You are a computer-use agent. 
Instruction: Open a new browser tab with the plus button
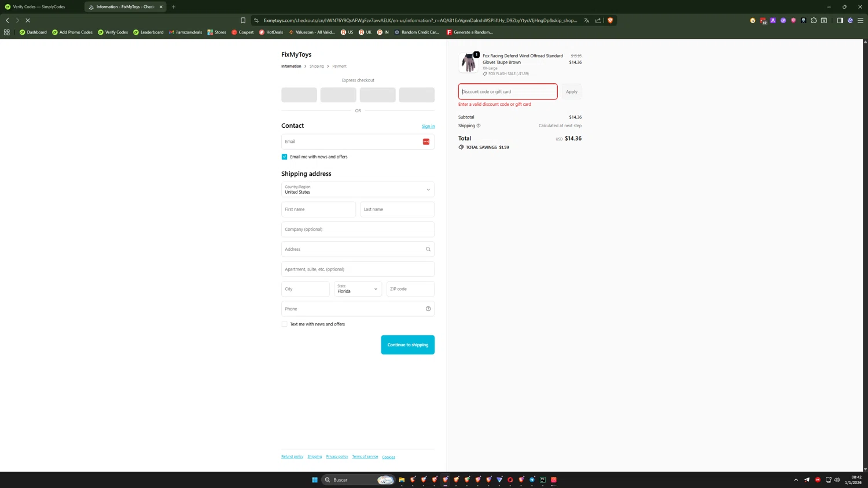point(174,7)
